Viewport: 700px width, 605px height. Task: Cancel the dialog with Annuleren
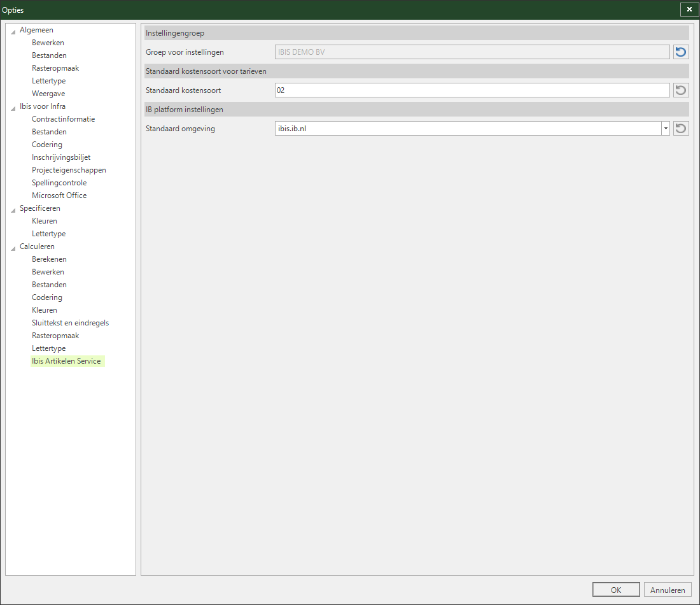[x=668, y=590]
